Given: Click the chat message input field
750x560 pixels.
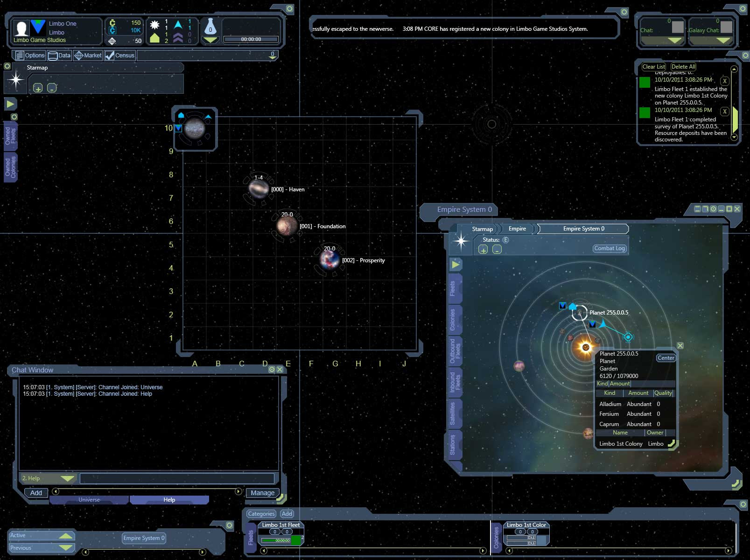Looking at the screenshot, I should [x=177, y=478].
